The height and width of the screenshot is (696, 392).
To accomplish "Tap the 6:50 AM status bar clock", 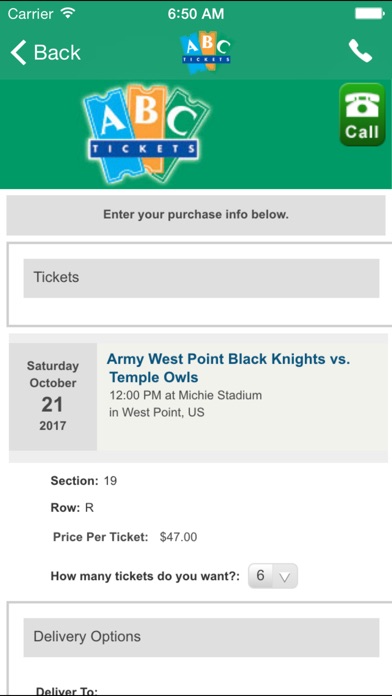I will (196, 14).
